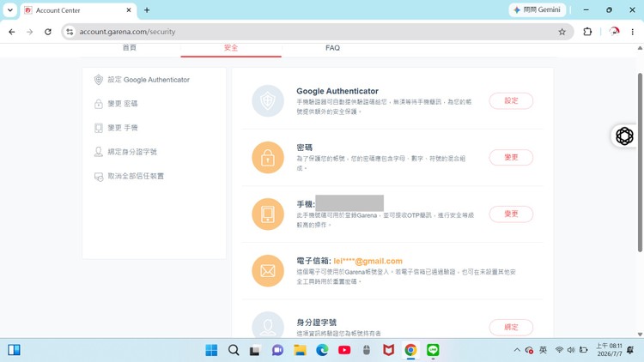The height and width of the screenshot is (362, 644).
Task: Click the scrollbar down arrow
Action: 640,334
